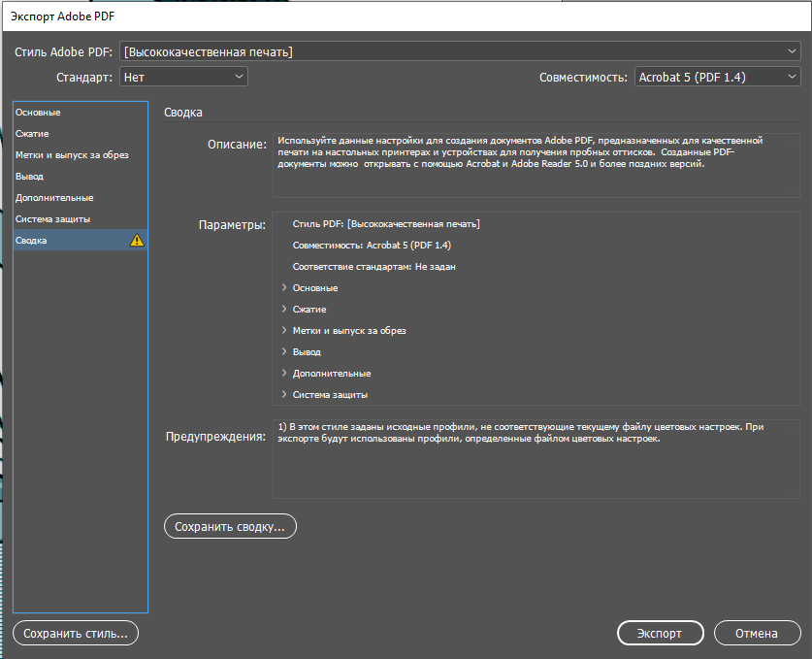Click the Сохранить стиль button
Viewport: 812px width, 659px height.
76,633
